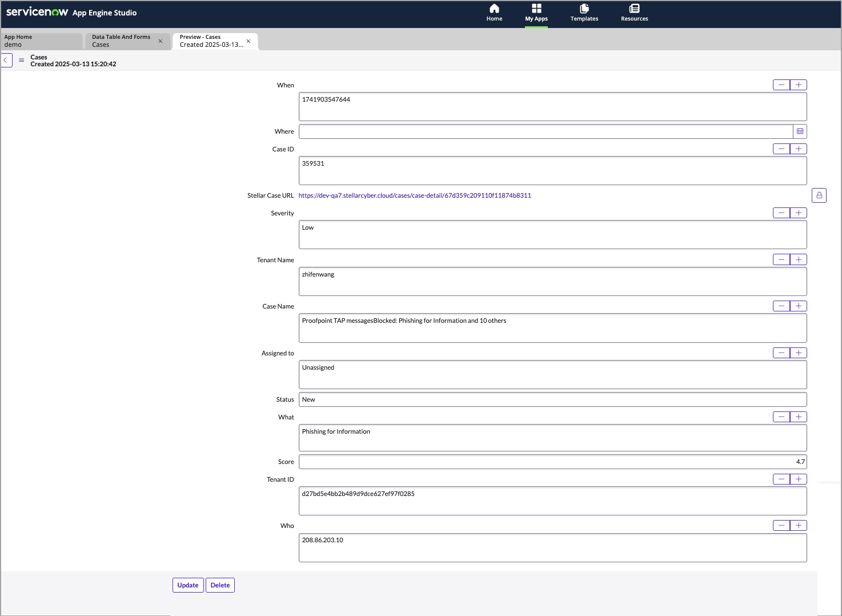842x616 pixels.
Task: Shrink the Tenant Name field using minus button
Action: [x=781, y=260]
